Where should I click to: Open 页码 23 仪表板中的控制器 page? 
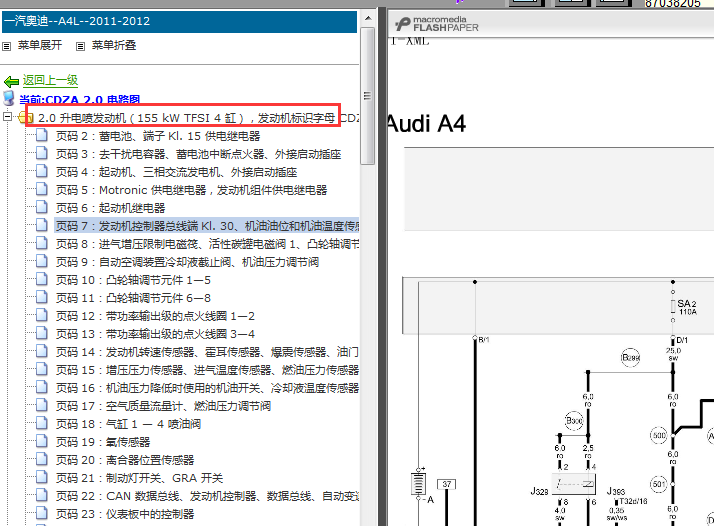click(x=125, y=514)
